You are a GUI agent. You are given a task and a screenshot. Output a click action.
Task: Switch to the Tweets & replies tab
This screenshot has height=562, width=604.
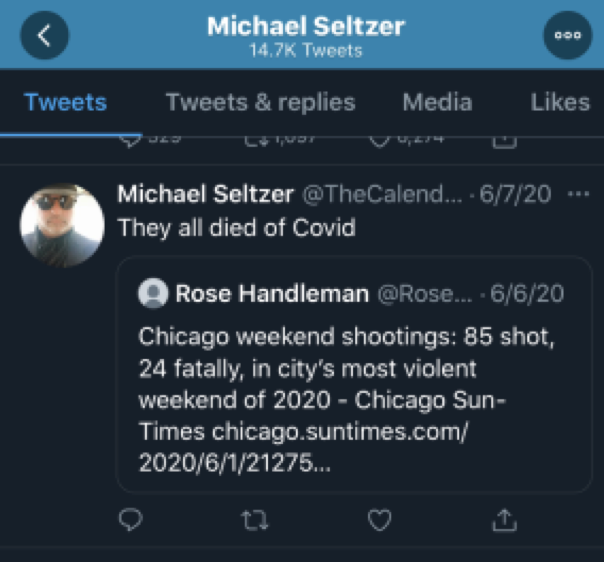260,102
